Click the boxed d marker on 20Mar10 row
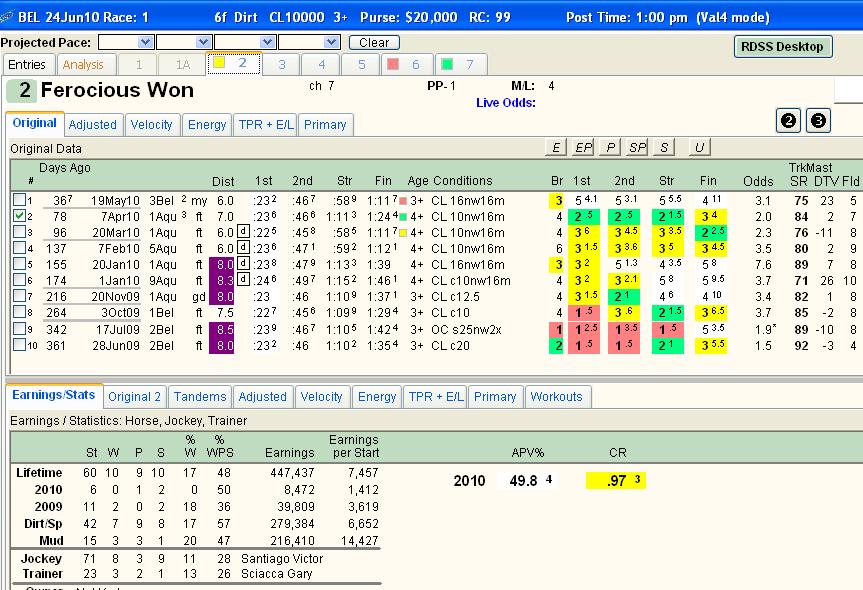Image resolution: width=863 pixels, height=590 pixels. pos(243,231)
